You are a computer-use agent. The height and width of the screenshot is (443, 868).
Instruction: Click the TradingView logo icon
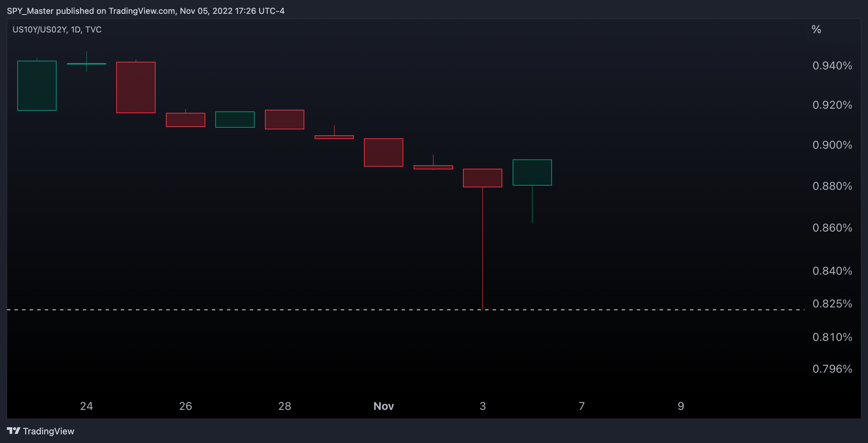click(x=13, y=431)
